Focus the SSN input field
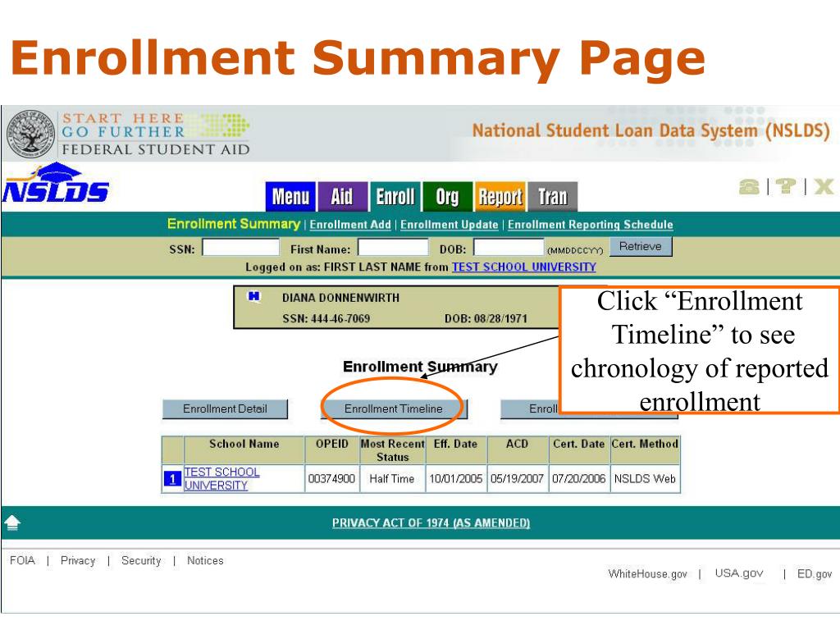This screenshot has height=630, width=840. click(240, 248)
